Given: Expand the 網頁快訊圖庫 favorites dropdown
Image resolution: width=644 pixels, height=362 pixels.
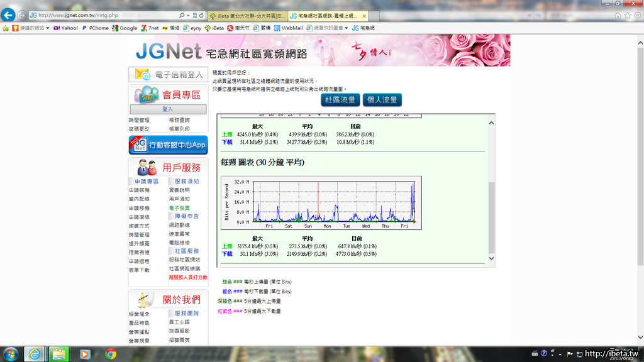Looking at the screenshot, I should click(347, 28).
